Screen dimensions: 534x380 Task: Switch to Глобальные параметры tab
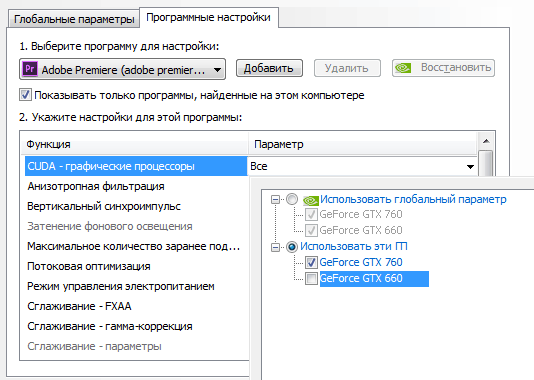click(74, 19)
